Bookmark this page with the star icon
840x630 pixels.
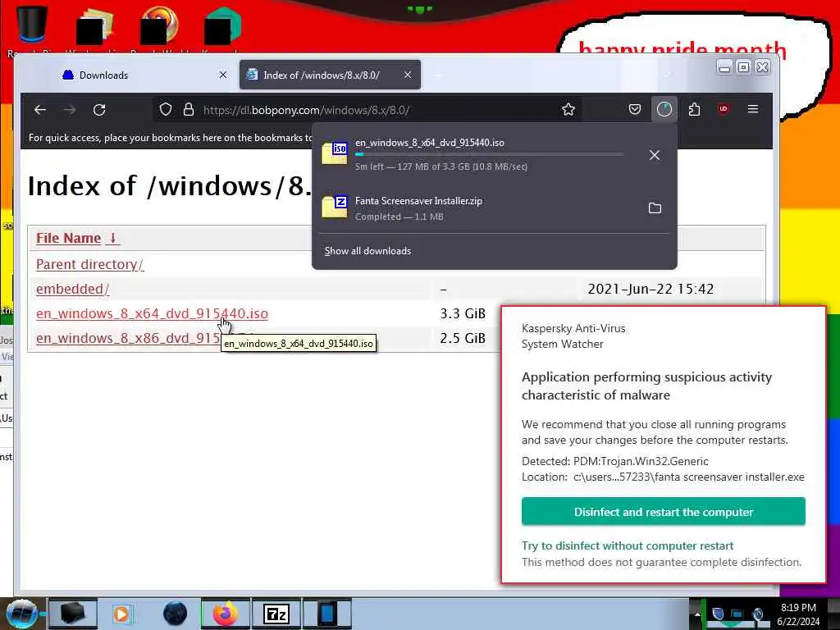pos(568,110)
